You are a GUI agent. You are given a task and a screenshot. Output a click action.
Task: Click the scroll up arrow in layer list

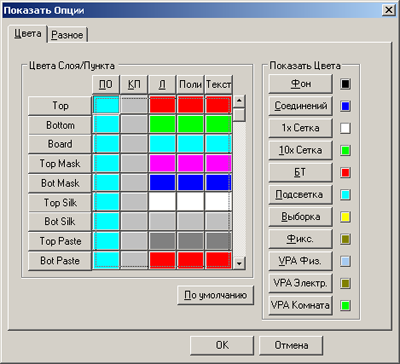coord(239,101)
